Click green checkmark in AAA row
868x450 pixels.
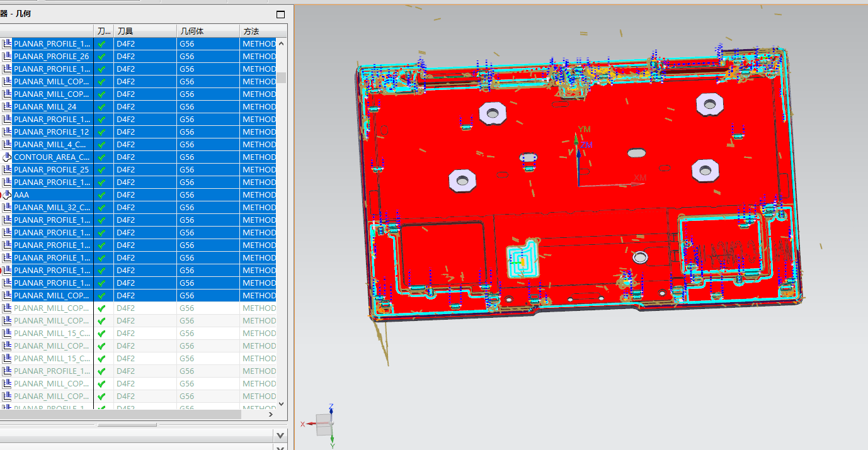(101, 195)
